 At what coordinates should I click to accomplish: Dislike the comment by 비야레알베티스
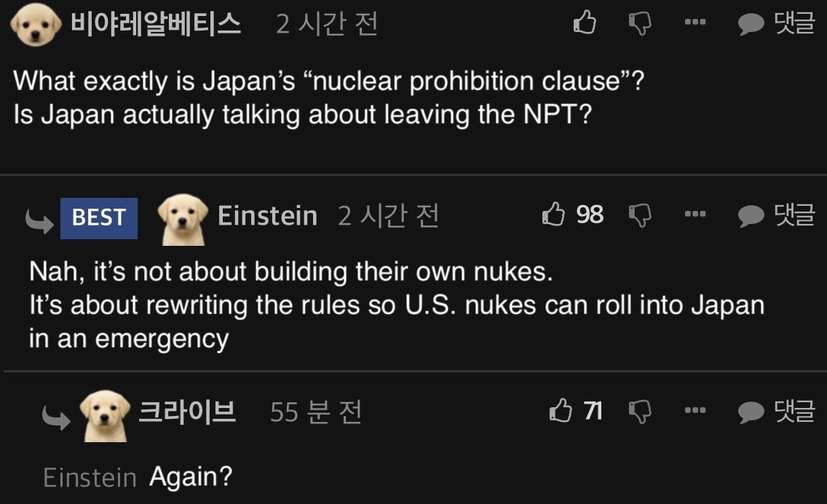[639, 23]
